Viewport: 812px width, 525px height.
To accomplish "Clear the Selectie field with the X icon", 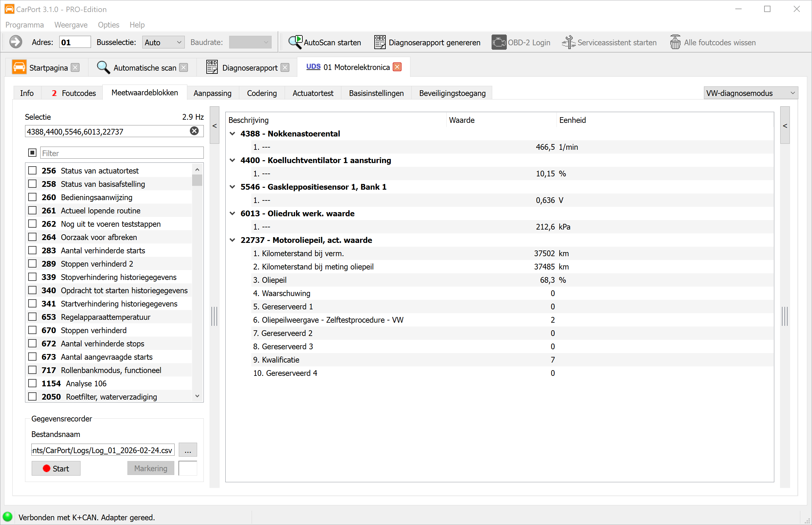I will tap(194, 131).
